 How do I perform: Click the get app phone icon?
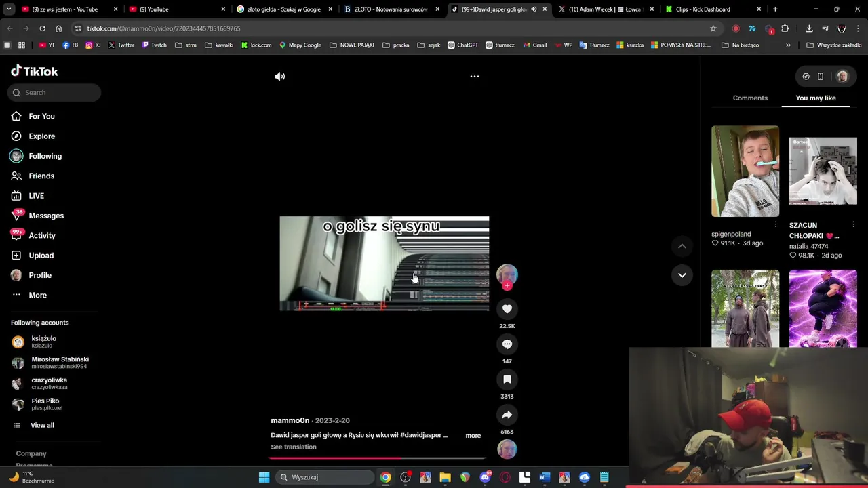tap(821, 77)
